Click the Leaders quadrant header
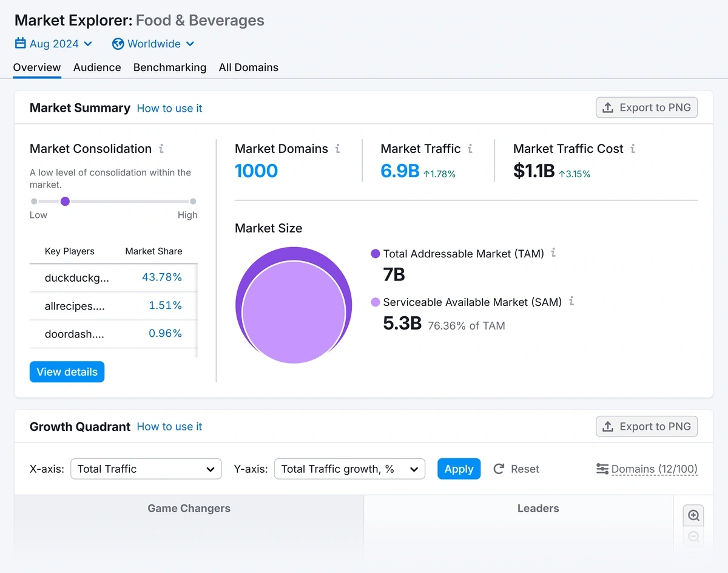Screen dimensions: 728x573 coord(538,509)
